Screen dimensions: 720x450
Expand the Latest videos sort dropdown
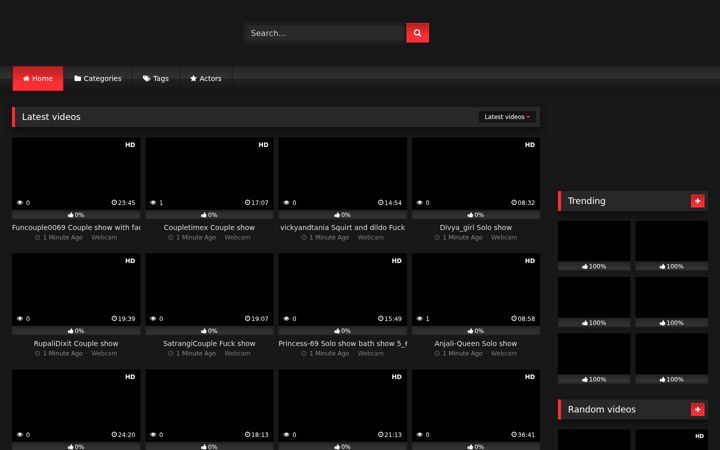pos(507,117)
